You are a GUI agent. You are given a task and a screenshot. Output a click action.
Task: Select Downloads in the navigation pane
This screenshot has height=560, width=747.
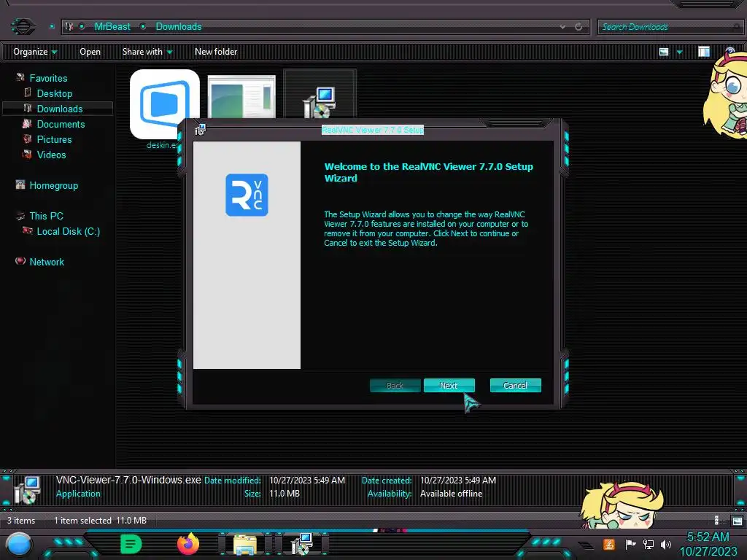point(60,109)
